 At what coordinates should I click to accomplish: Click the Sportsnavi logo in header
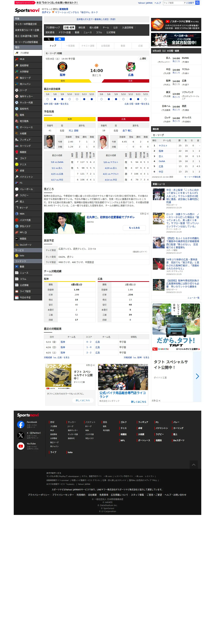[27, 10]
